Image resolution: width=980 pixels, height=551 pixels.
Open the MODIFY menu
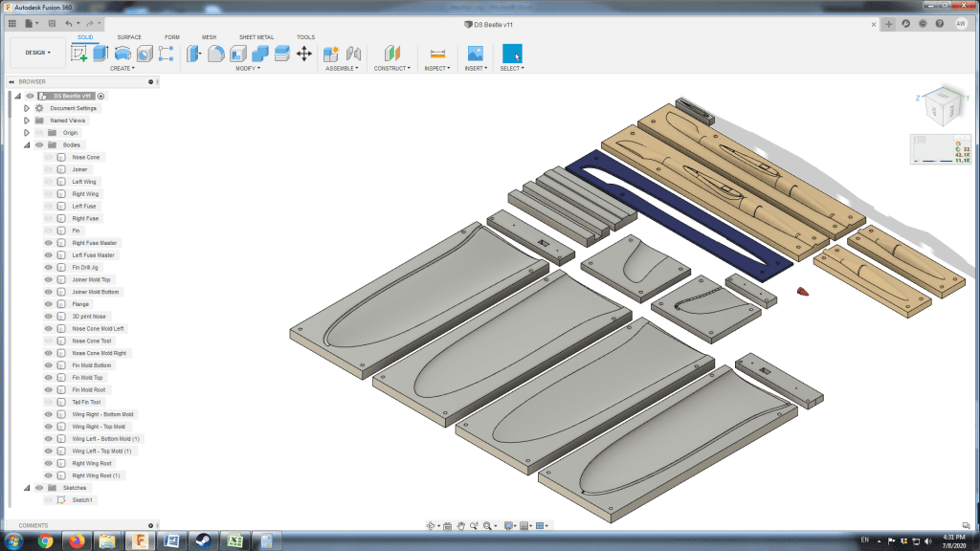click(x=248, y=69)
